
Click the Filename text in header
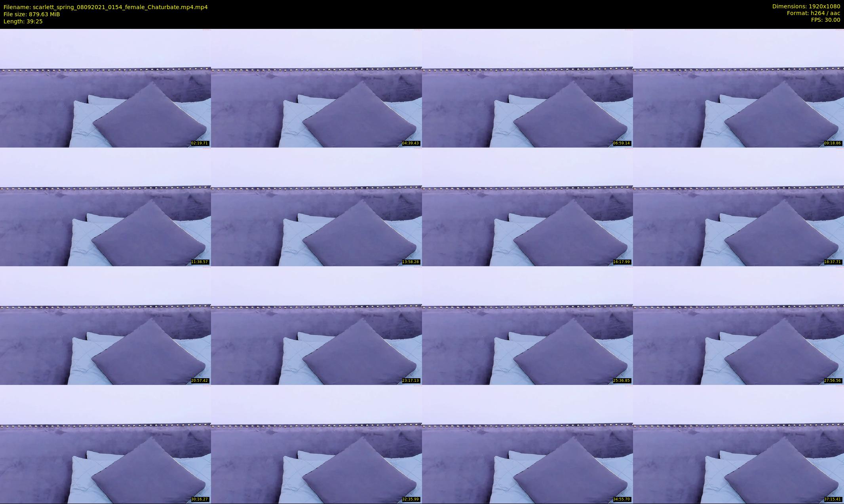(x=105, y=7)
